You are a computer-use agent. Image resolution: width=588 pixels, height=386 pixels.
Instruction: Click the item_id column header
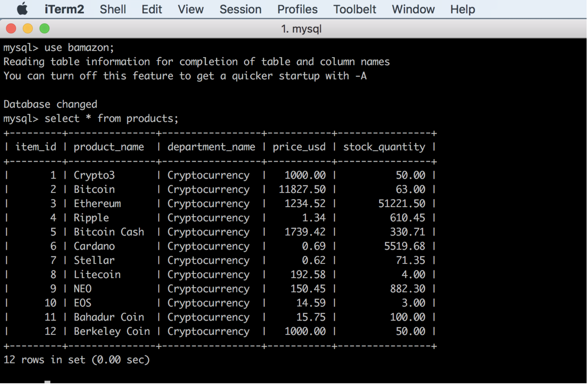coord(36,147)
